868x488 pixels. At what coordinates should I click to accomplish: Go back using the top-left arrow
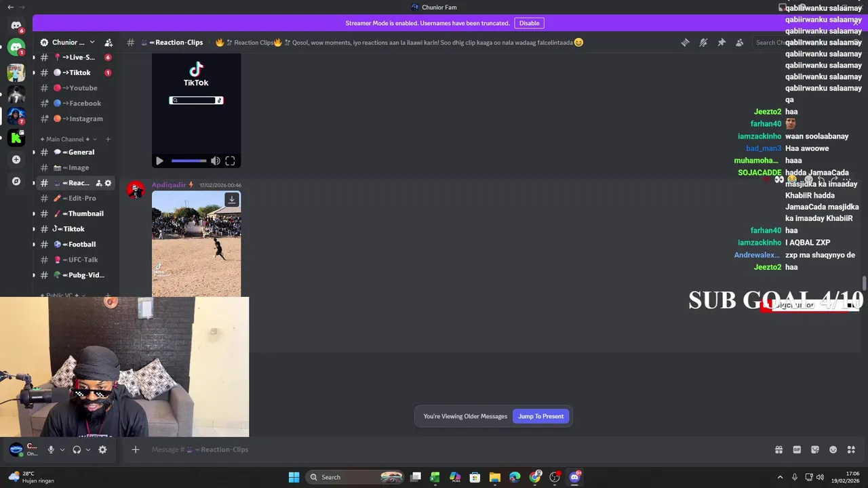pyautogui.click(x=10, y=7)
